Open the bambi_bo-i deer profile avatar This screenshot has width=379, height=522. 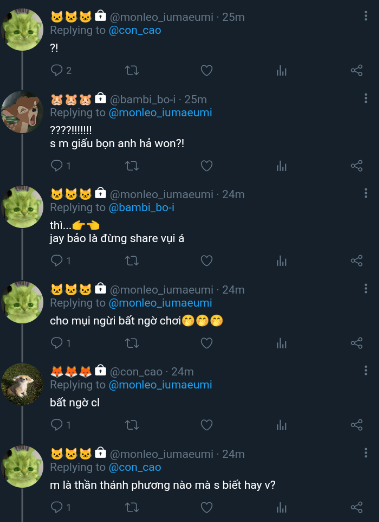pyautogui.click(x=22, y=112)
